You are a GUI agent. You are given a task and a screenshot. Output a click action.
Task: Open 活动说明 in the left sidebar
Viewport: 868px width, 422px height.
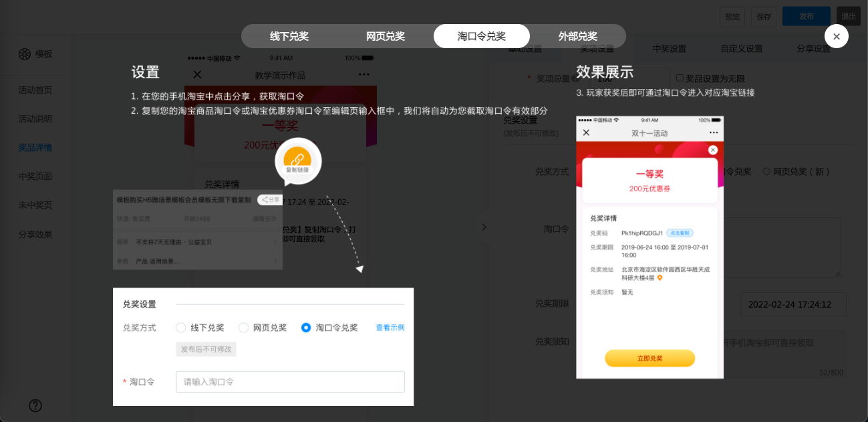tap(35, 119)
